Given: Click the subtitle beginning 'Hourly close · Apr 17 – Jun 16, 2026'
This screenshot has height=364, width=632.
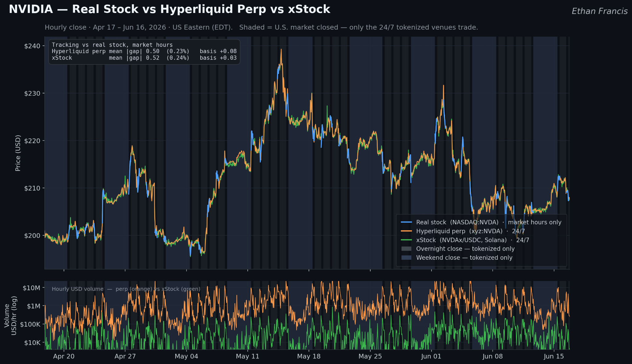Looking at the screenshot, I should pos(261,27).
